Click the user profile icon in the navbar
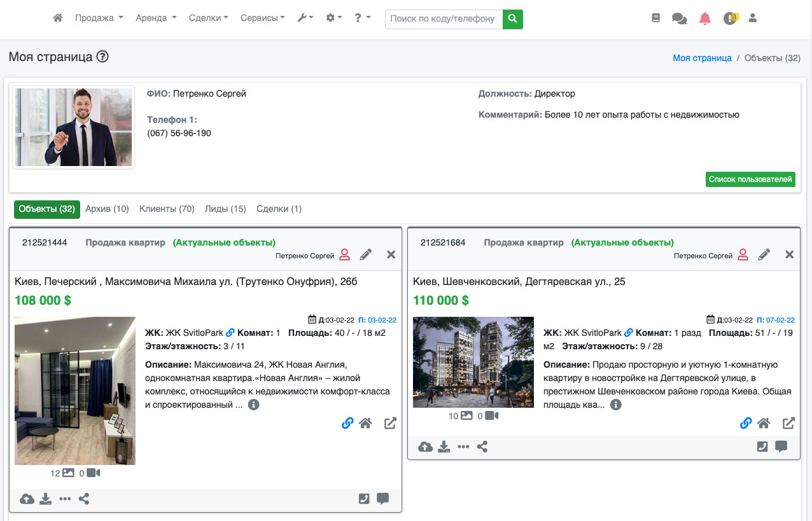Screen dimensions: 812x521 753,18
